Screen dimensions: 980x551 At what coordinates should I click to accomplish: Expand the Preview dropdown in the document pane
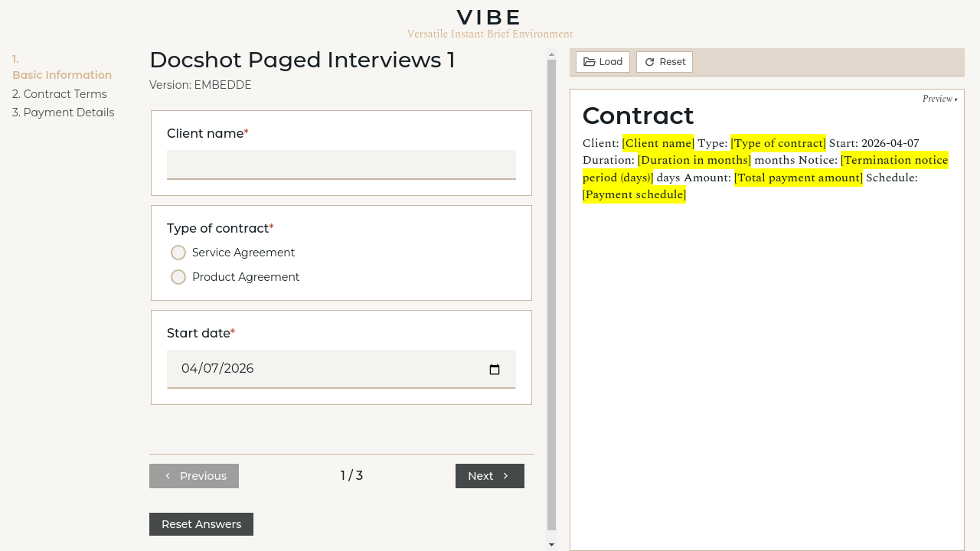click(939, 99)
